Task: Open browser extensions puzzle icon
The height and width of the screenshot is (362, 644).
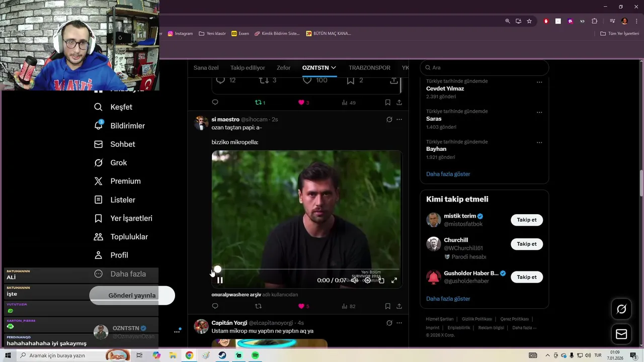Action: [594, 21]
